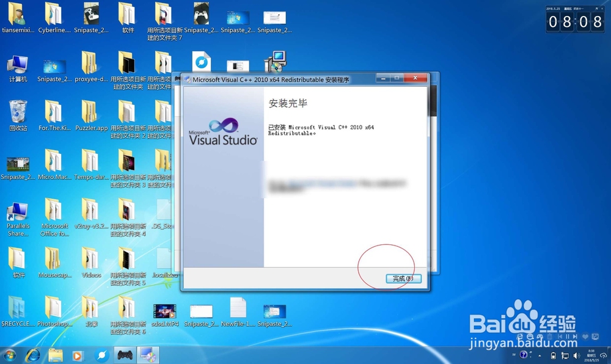Open Windows Explorer from the taskbar

tap(56, 355)
